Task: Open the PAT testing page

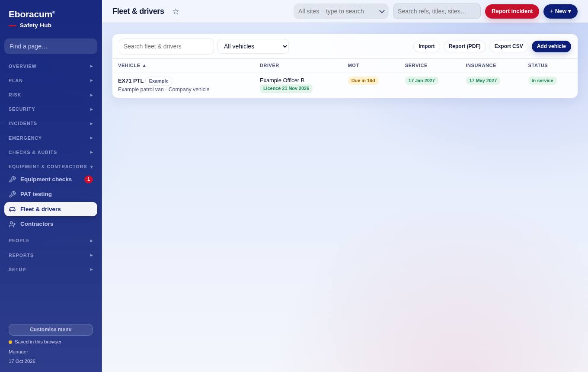Action: [x=51, y=194]
